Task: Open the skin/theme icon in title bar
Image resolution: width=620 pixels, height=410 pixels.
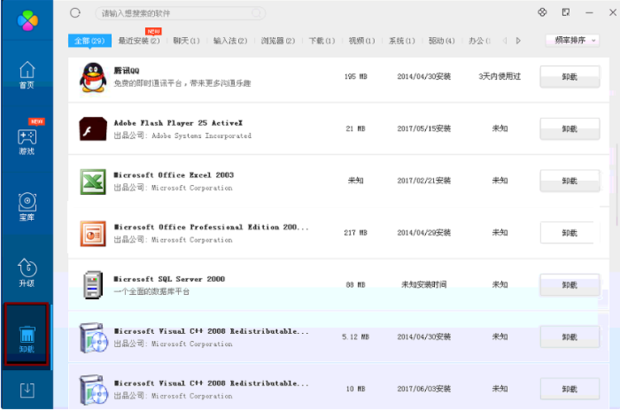Action: point(542,12)
